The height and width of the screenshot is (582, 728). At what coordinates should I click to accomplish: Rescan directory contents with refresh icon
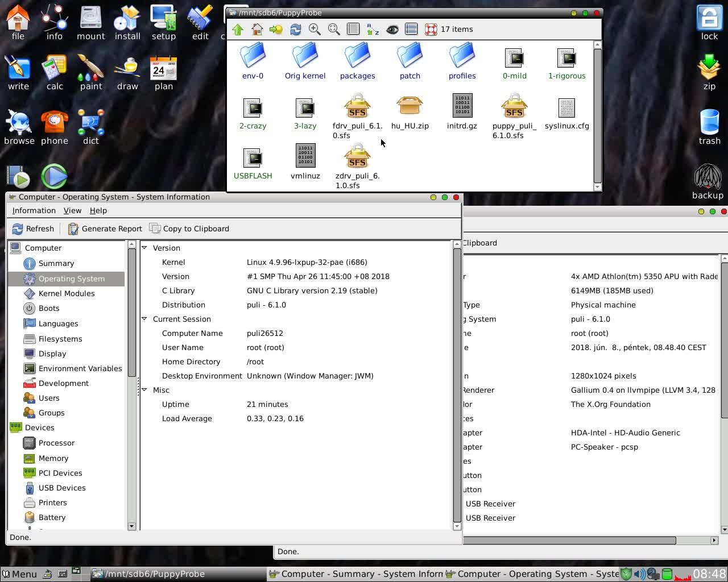coord(296,30)
